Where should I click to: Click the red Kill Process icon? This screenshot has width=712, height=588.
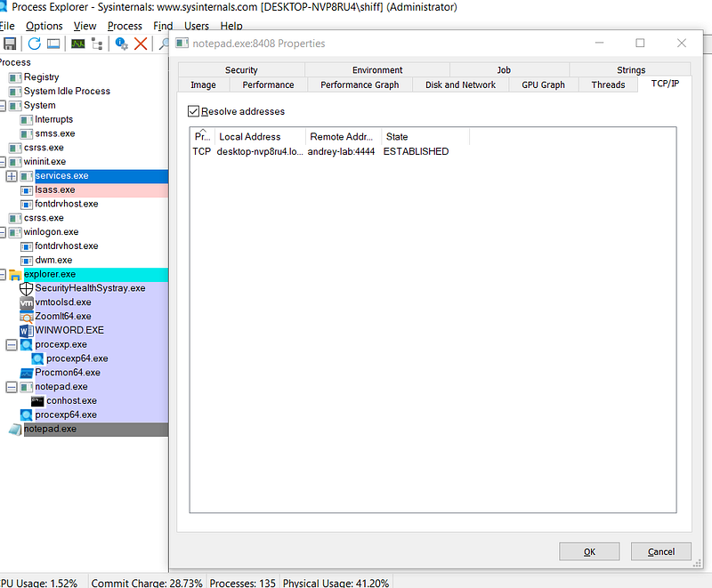tap(141, 44)
